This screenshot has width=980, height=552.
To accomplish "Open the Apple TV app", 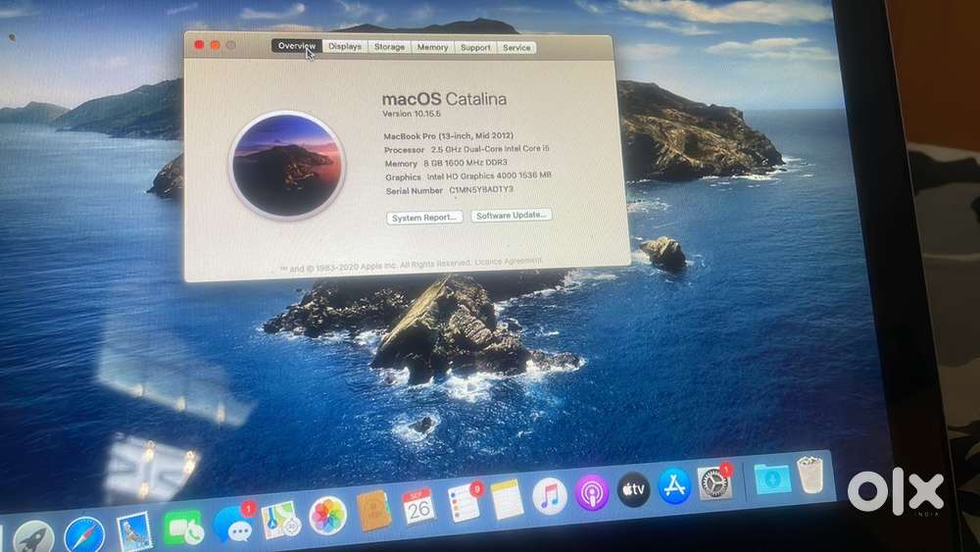I will 633,488.
